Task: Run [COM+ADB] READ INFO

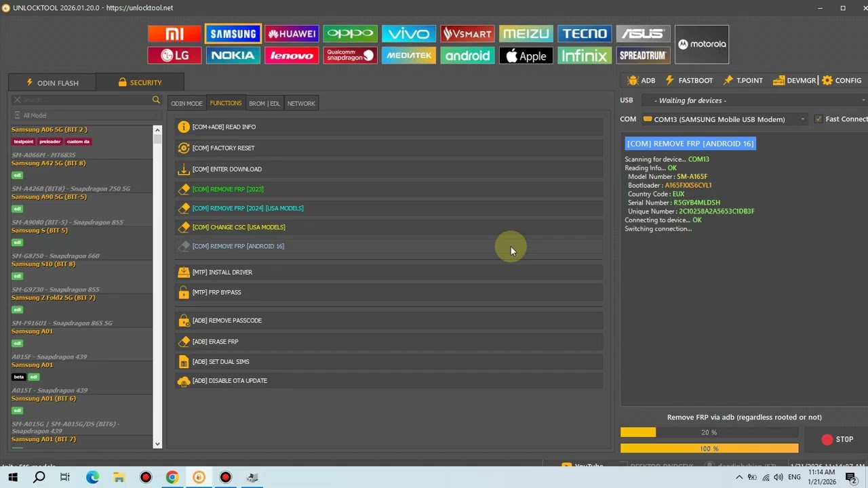Action: pos(389,127)
